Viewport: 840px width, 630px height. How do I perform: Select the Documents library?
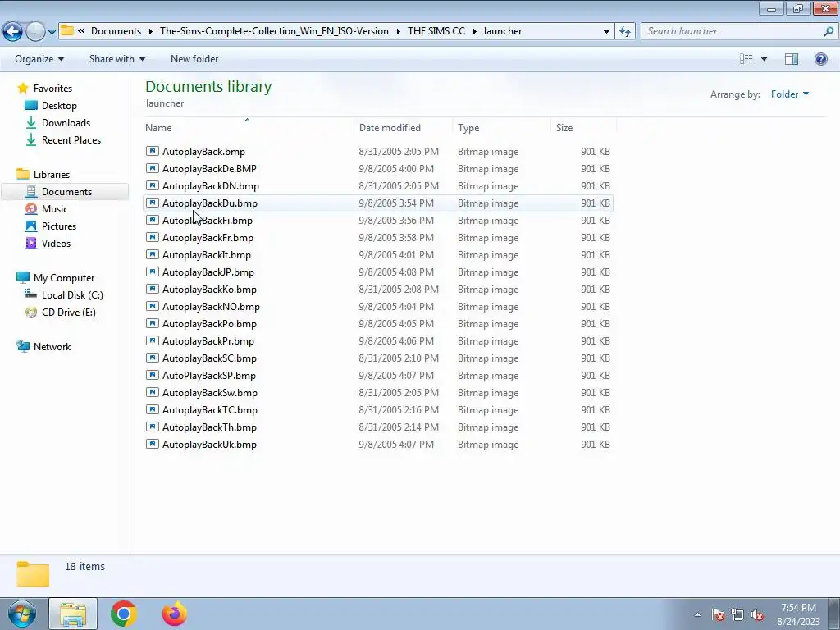(66, 192)
